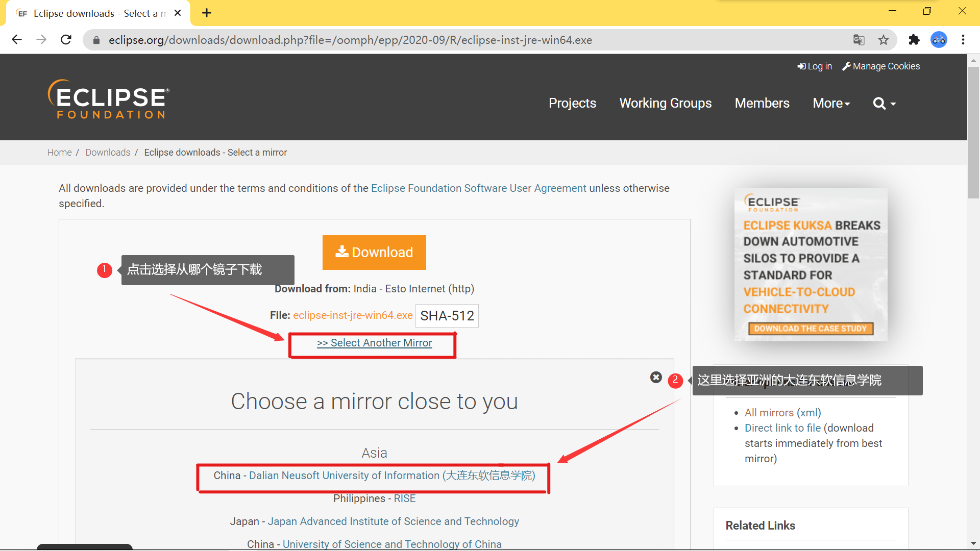Show the SHA-512 checksum
Viewport: 980px width, 551px height.
click(447, 316)
